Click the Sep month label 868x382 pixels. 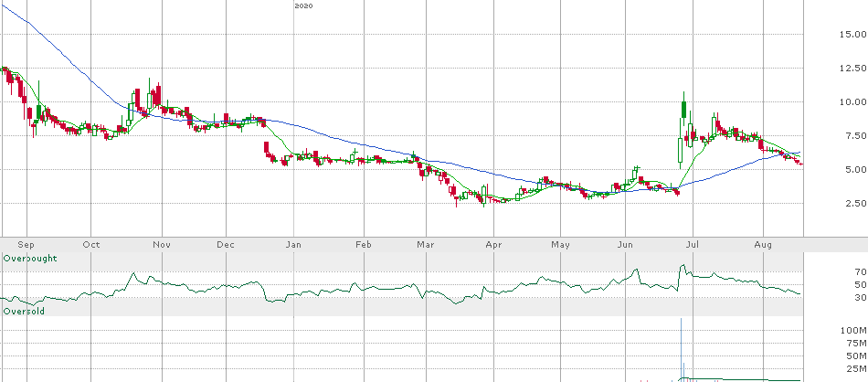[x=26, y=245]
